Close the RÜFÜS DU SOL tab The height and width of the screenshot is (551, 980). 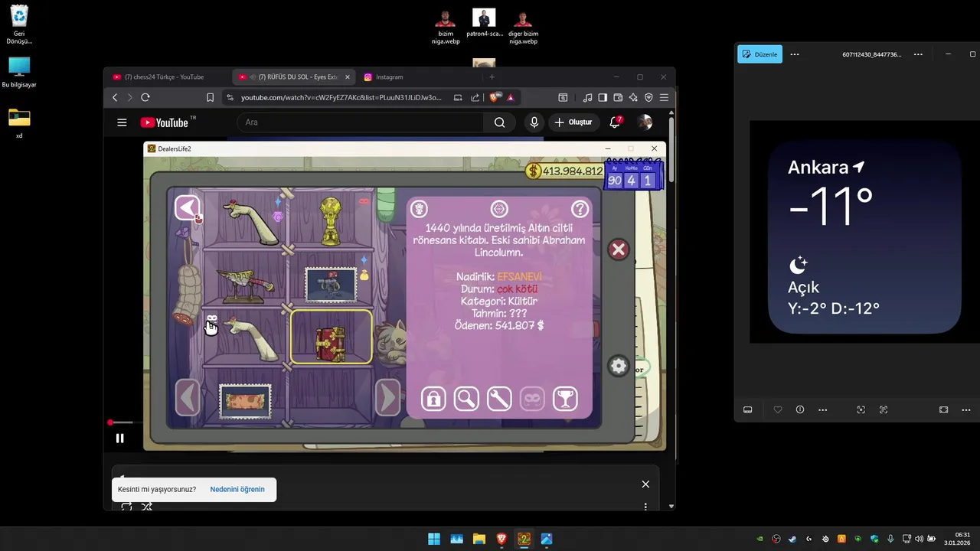pyautogui.click(x=348, y=77)
